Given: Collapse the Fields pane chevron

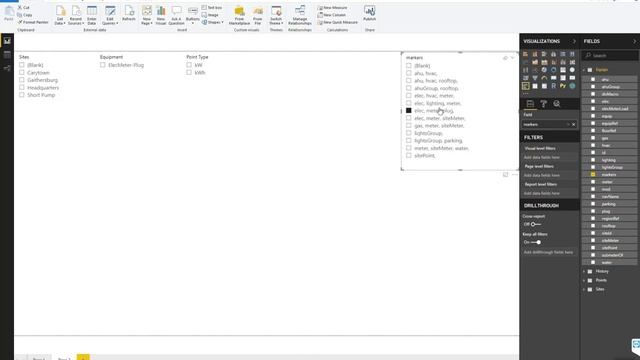Looking at the screenshot, I should (634, 41).
